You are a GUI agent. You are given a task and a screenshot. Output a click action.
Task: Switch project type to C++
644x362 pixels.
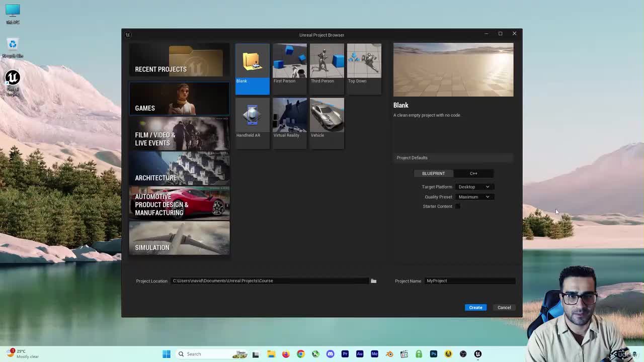click(473, 173)
